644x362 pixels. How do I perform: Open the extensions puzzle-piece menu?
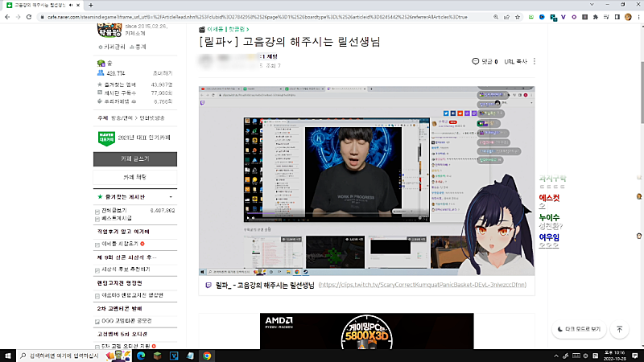[x=596, y=17]
